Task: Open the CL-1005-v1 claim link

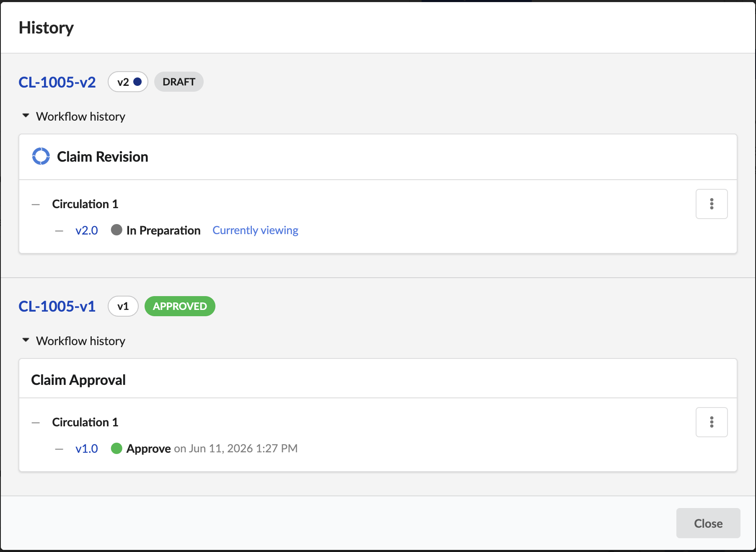Action: click(57, 307)
